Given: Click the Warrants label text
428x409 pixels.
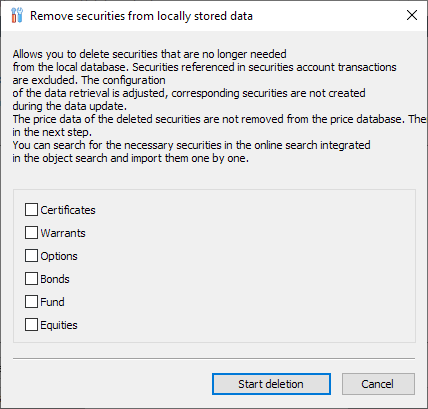Looking at the screenshot, I should pyautogui.click(x=63, y=233).
